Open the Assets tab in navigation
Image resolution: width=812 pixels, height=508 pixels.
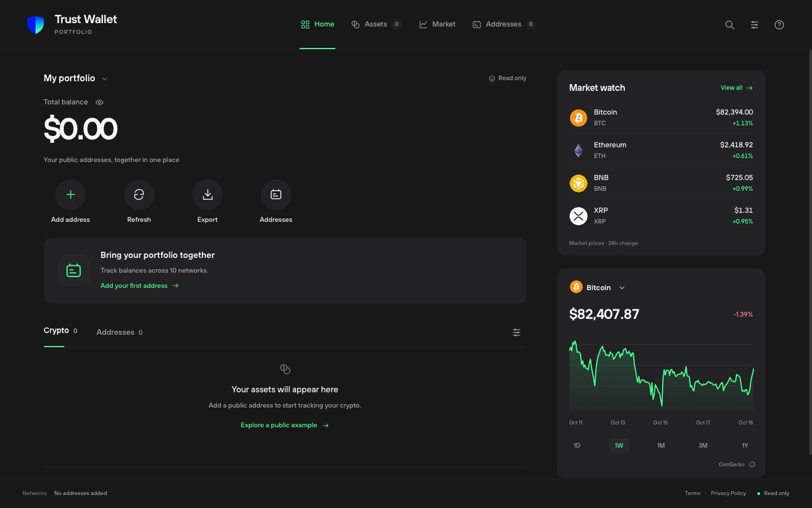[x=376, y=24]
